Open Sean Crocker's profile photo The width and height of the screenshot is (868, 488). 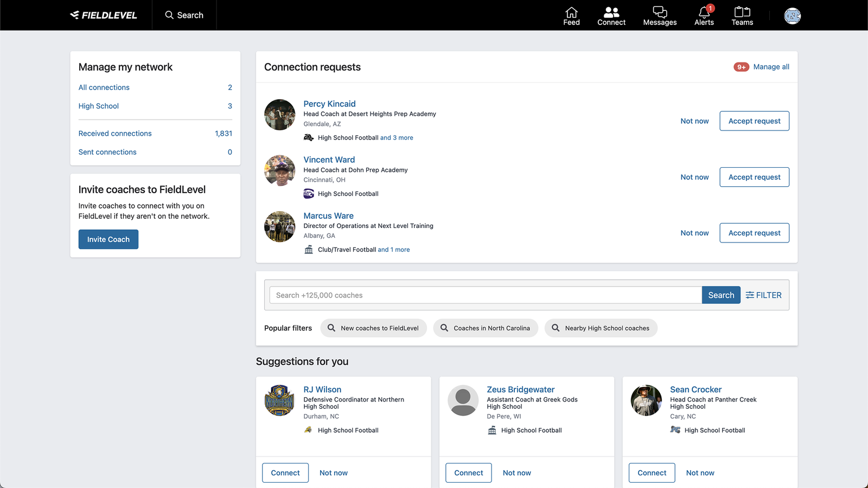click(646, 401)
